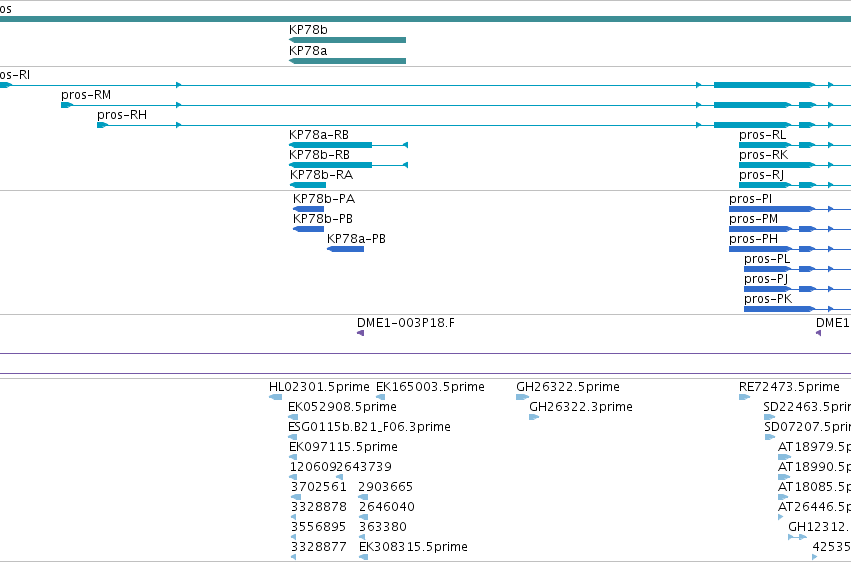Select the EK308315.5prime EST
The image size is (851, 562).
(364, 557)
